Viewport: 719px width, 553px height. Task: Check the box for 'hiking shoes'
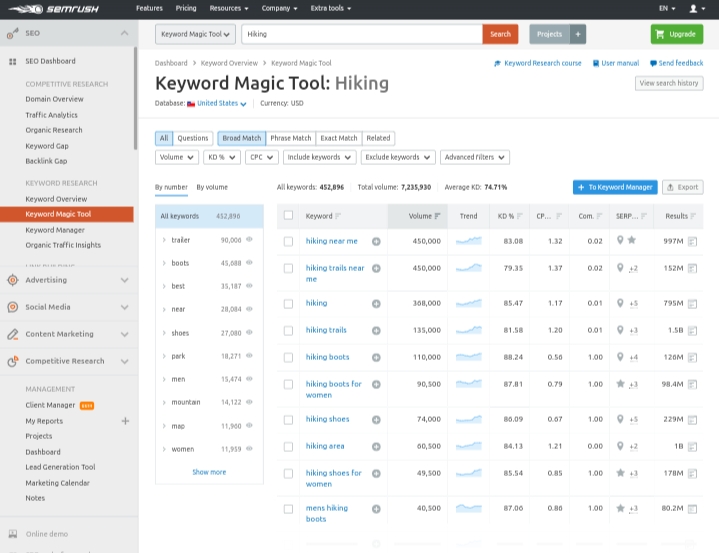[288, 420]
